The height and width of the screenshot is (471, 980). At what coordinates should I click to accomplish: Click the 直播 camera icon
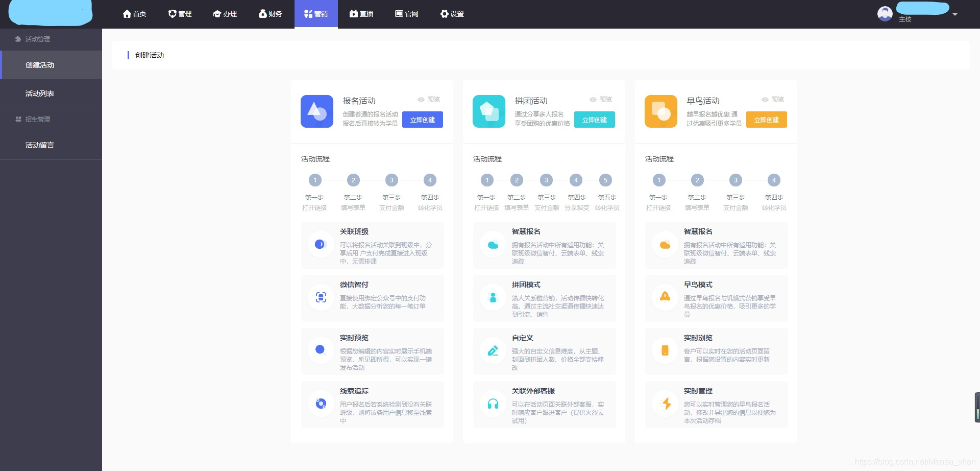click(x=353, y=13)
